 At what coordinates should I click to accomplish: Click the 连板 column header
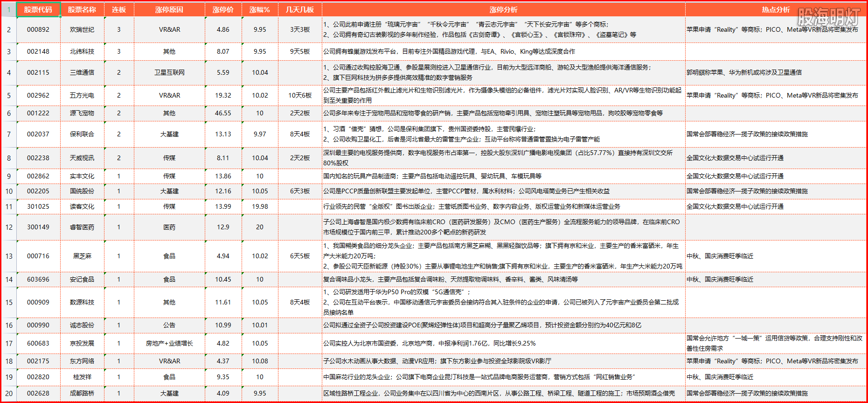coord(119,9)
